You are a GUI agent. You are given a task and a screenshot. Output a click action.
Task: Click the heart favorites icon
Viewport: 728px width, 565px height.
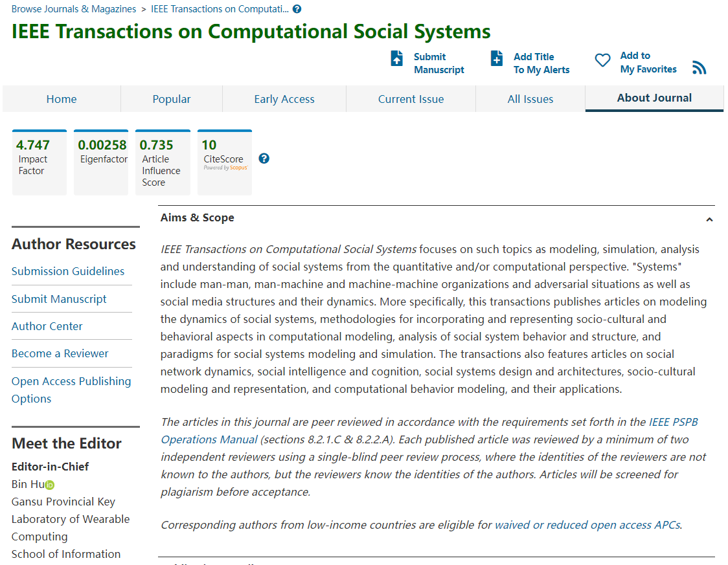tap(602, 60)
